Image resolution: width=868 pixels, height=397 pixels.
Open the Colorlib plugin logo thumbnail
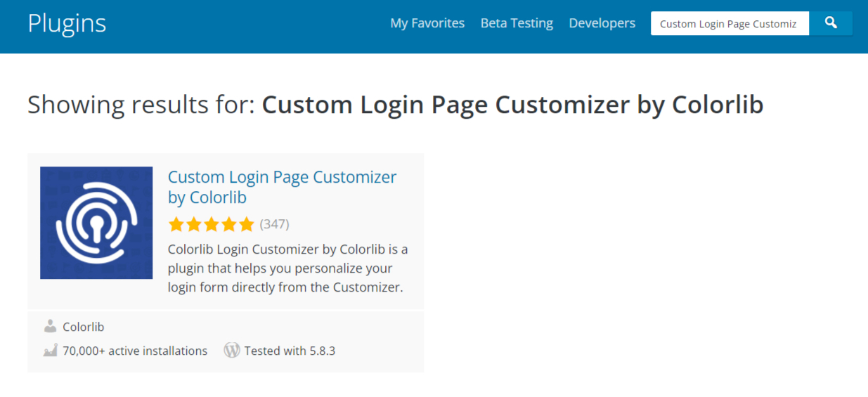(96, 223)
